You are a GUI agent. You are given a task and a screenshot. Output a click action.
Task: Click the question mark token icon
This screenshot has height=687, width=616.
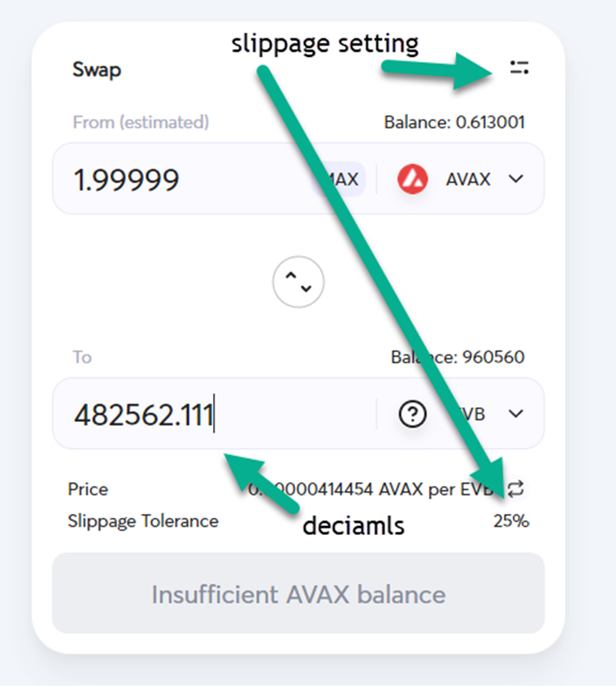tap(413, 414)
